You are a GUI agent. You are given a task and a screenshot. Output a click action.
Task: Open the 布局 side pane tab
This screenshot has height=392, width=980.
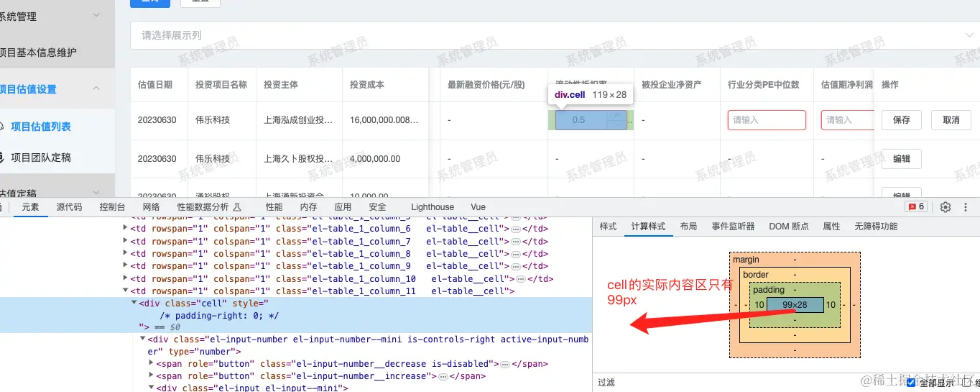(688, 227)
